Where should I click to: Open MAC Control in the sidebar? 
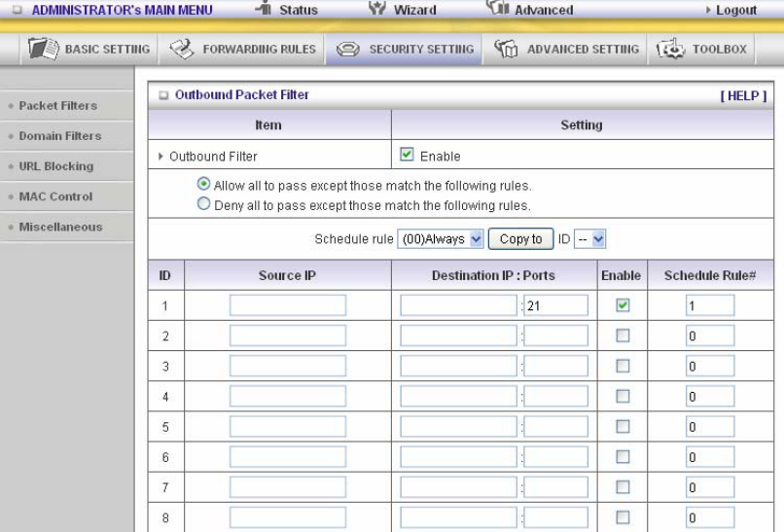(55, 196)
